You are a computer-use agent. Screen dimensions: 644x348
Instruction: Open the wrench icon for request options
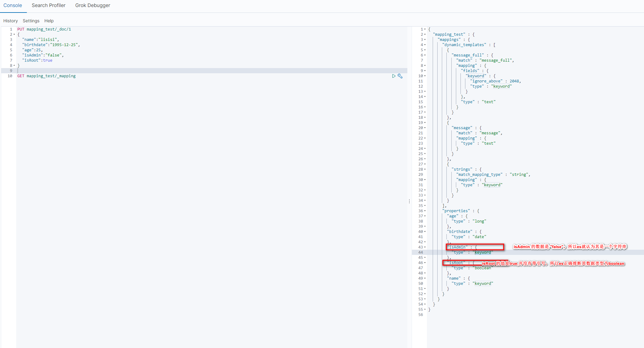[x=400, y=76]
